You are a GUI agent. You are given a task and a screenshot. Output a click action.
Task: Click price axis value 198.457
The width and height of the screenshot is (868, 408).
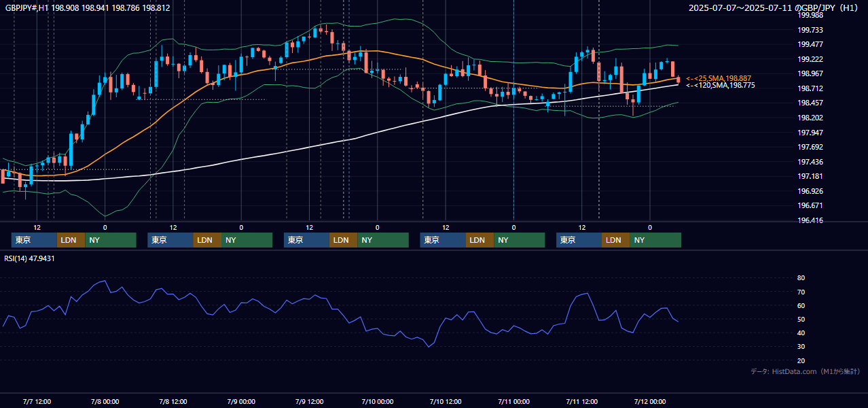tap(810, 103)
